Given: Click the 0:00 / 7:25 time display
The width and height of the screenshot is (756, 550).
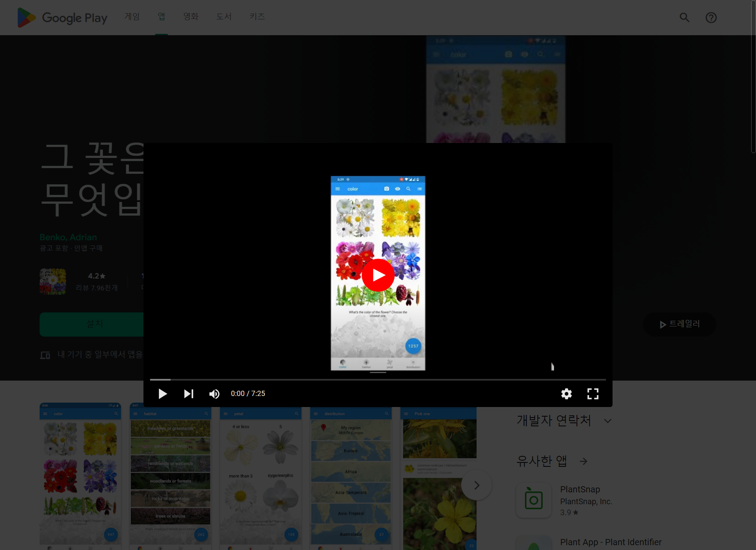Looking at the screenshot, I should tap(248, 394).
